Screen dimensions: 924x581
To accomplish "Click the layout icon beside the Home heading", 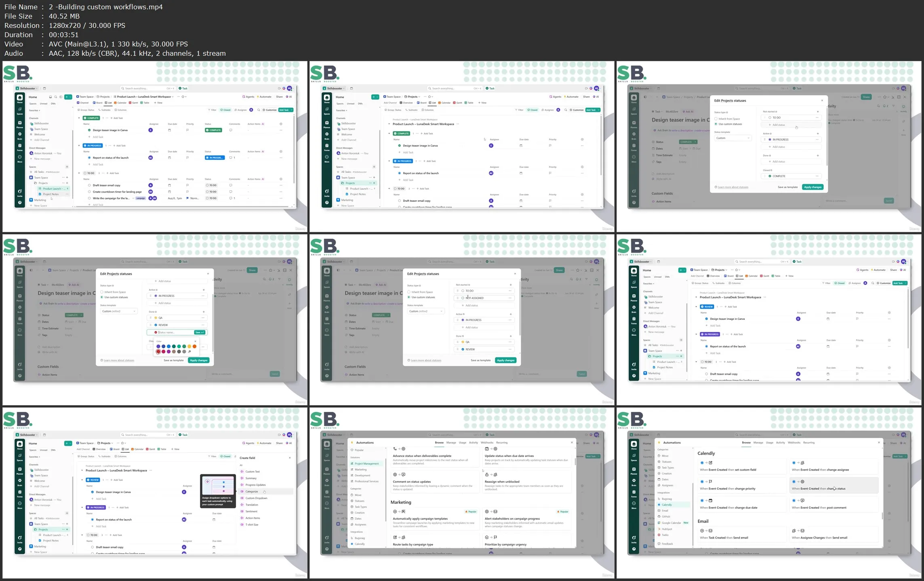I will (61, 97).
